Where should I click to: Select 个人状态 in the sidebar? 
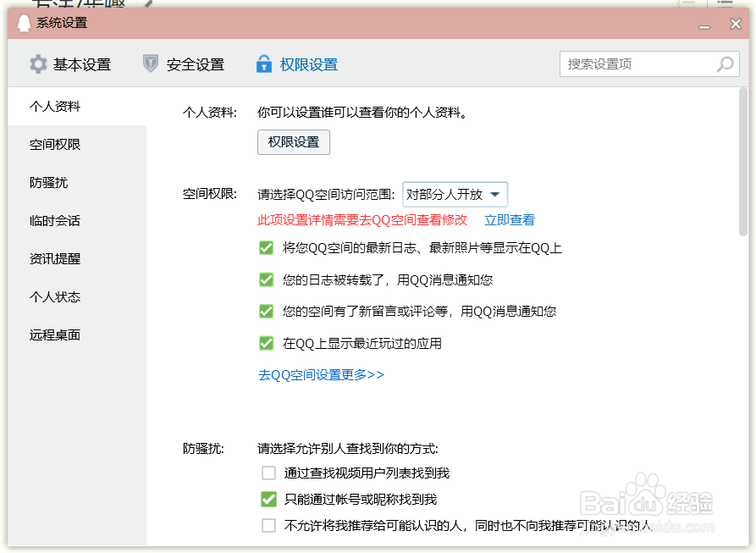pos(77,296)
